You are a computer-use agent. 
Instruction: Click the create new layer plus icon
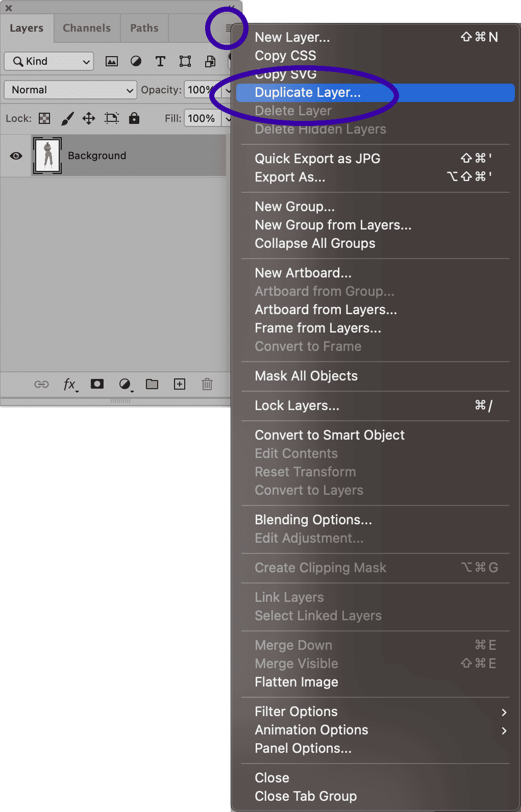pyautogui.click(x=180, y=384)
